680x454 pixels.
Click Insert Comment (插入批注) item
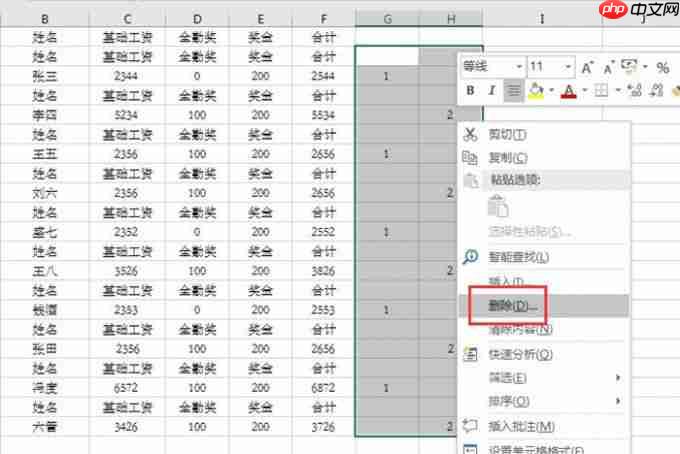pos(545,427)
